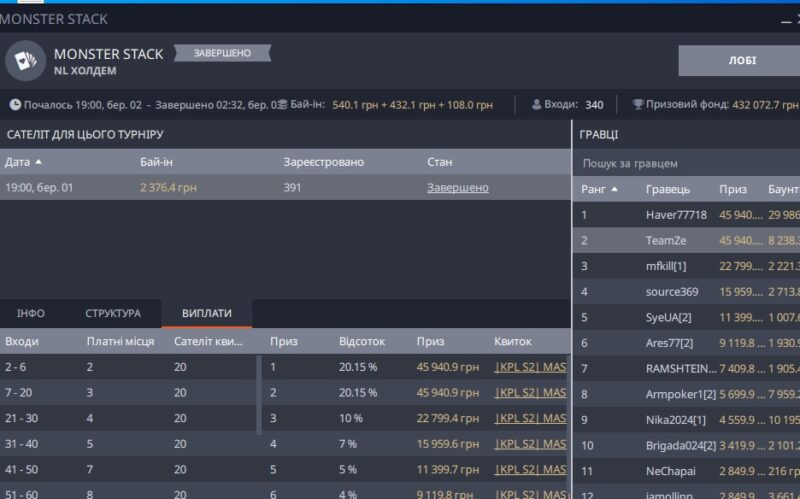The height and width of the screenshot is (499, 800).
Task: Click the 15 959.6 грн prize value
Action: (x=447, y=444)
